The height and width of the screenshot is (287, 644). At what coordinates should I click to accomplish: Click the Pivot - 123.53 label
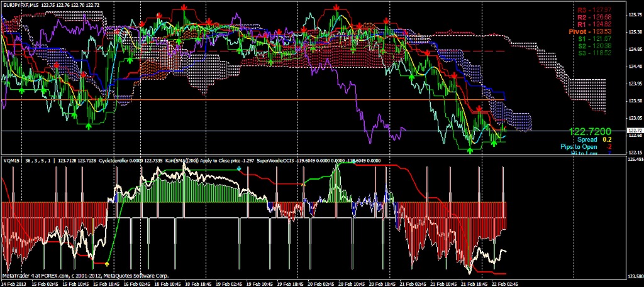coord(590,31)
